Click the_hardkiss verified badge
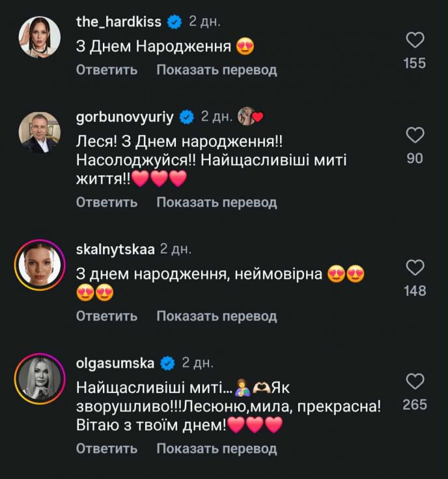The height and width of the screenshot is (479, 448). tap(174, 22)
